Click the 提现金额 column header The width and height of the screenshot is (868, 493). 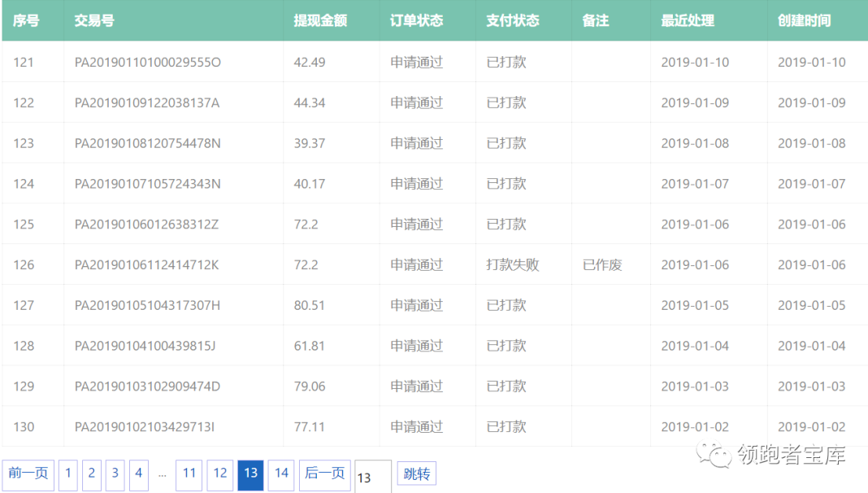[320, 21]
